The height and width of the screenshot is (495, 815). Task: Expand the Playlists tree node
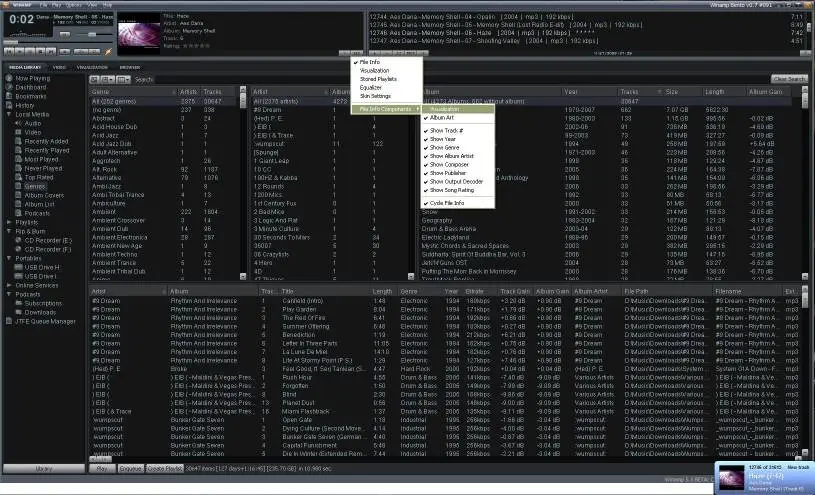tap(9, 222)
